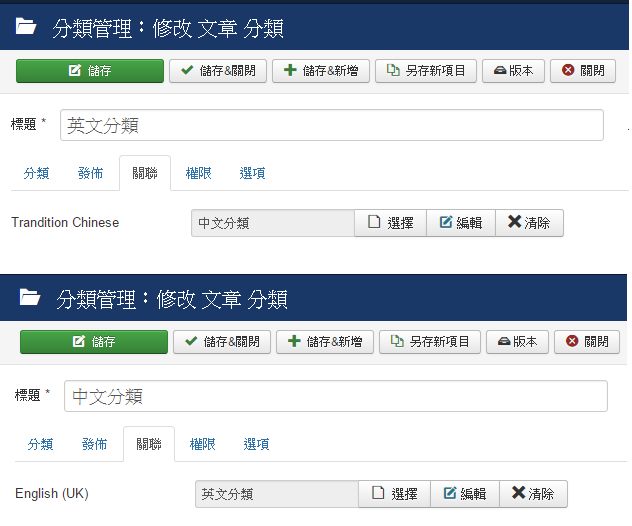Click title field containing 英文分類
The image size is (632, 526).
pyautogui.click(x=331, y=125)
